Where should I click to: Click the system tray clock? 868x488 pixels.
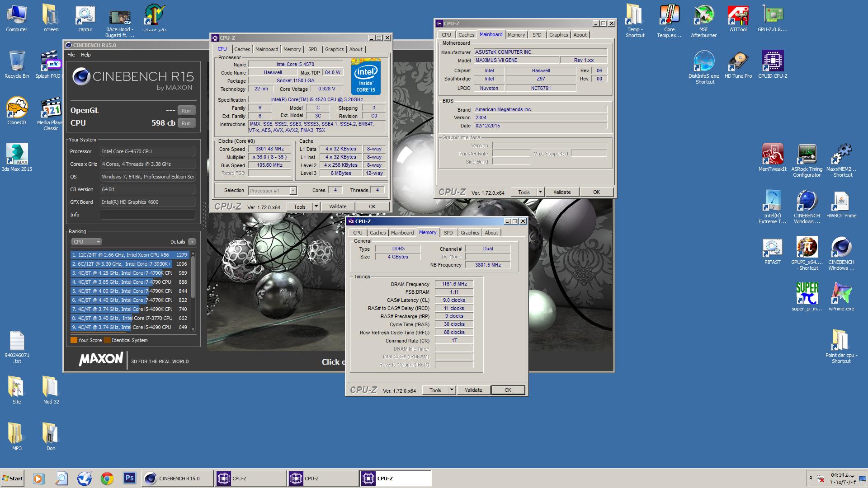(x=843, y=478)
